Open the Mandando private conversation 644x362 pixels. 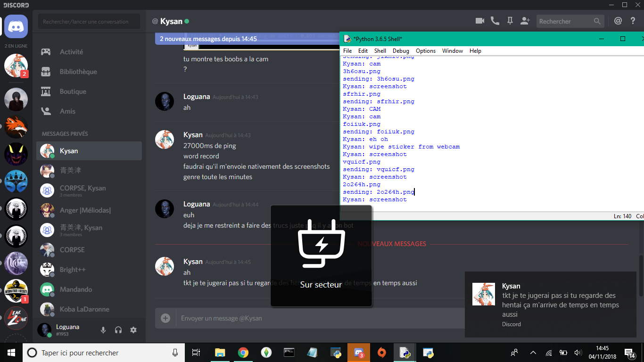click(89, 289)
